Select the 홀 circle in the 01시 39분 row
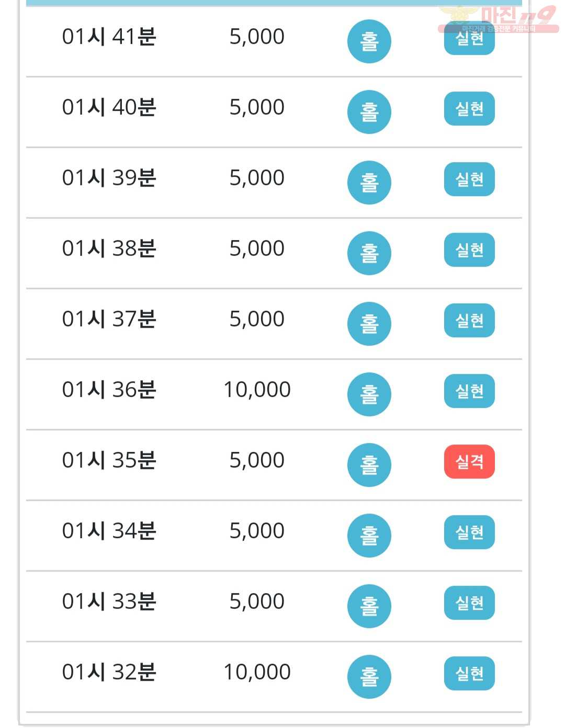Screen dimensions: 565x728 pyautogui.click(x=369, y=183)
